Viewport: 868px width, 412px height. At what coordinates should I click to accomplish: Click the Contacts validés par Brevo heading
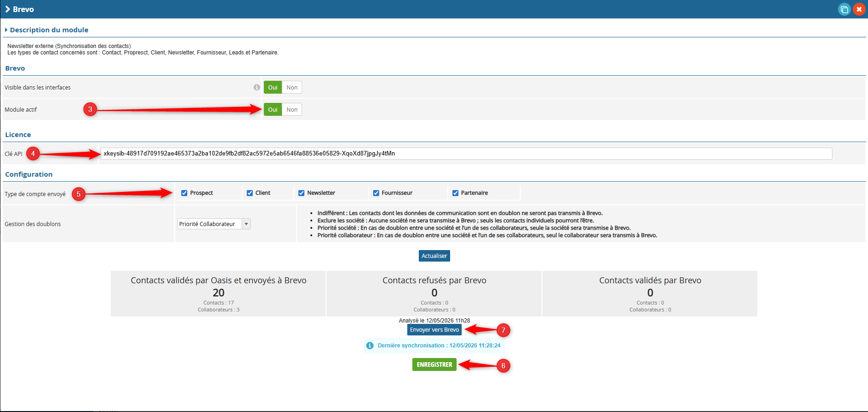click(x=650, y=281)
